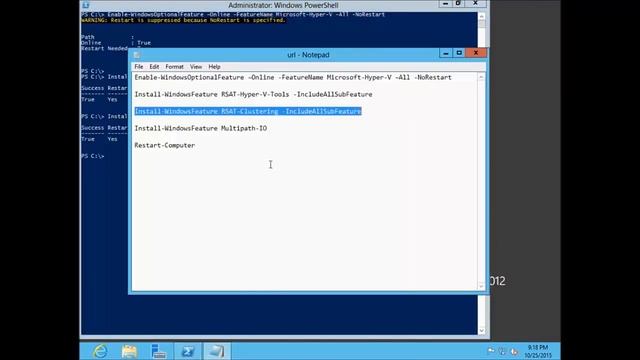Click the yellow WARNING line in PowerShell
Image resolution: width=640 pixels, height=360 pixels.
(x=183, y=20)
